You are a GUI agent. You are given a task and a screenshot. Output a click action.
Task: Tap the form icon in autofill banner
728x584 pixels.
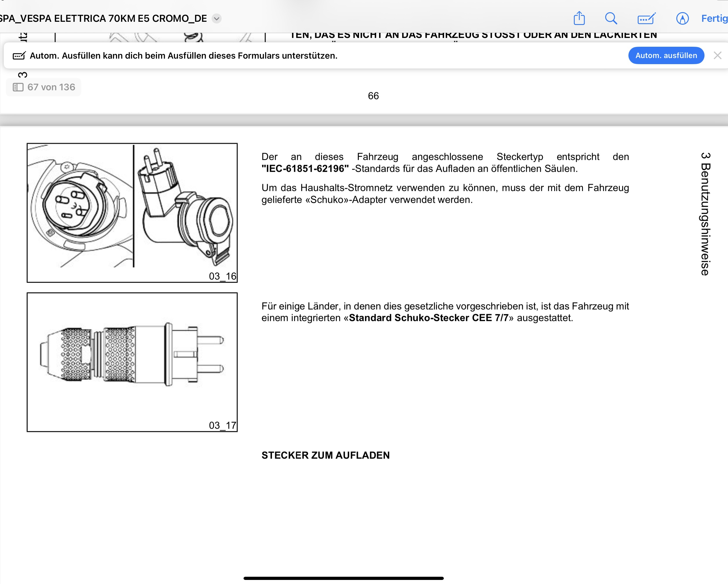(x=19, y=56)
